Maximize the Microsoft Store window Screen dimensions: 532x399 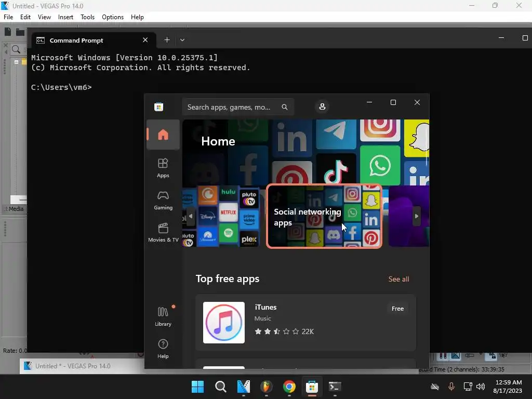click(x=393, y=102)
